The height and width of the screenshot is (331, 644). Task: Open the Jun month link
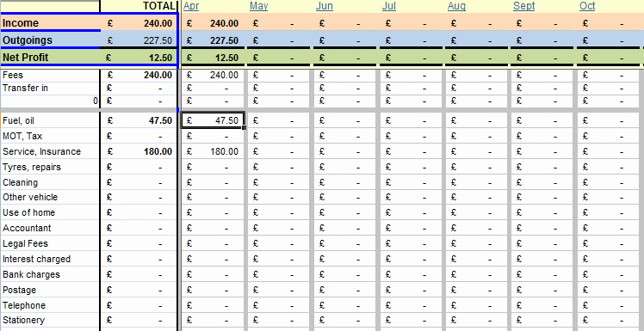[325, 6]
